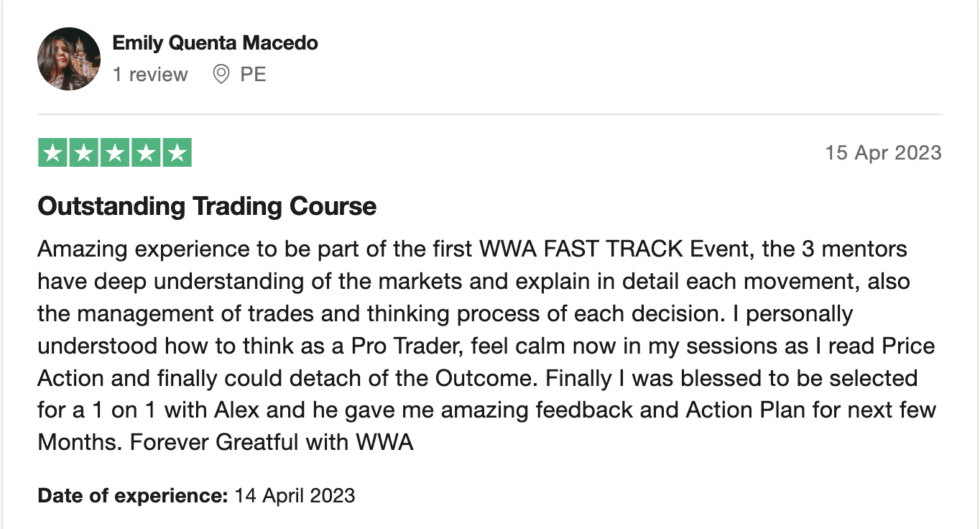This screenshot has width=980, height=529.
Task: Click the location pin icon beside PE
Action: [x=221, y=74]
